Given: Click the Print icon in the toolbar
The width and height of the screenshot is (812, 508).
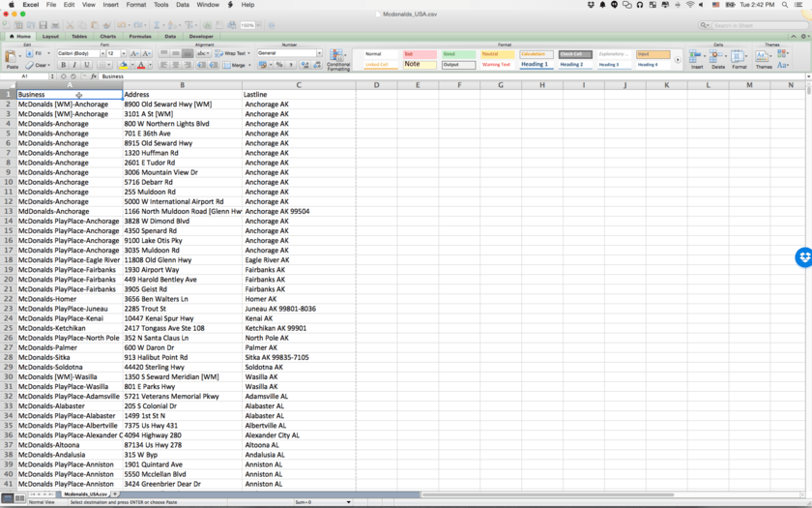Looking at the screenshot, I should coord(55,25).
